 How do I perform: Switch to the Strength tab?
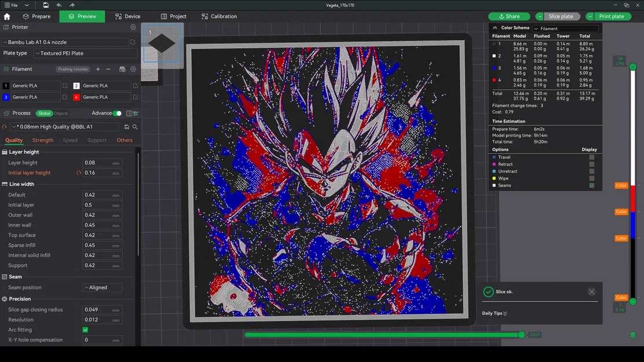(x=42, y=140)
